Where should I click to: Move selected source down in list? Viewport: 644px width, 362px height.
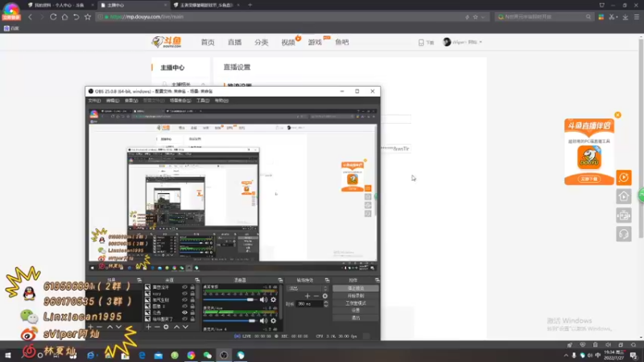tap(185, 327)
